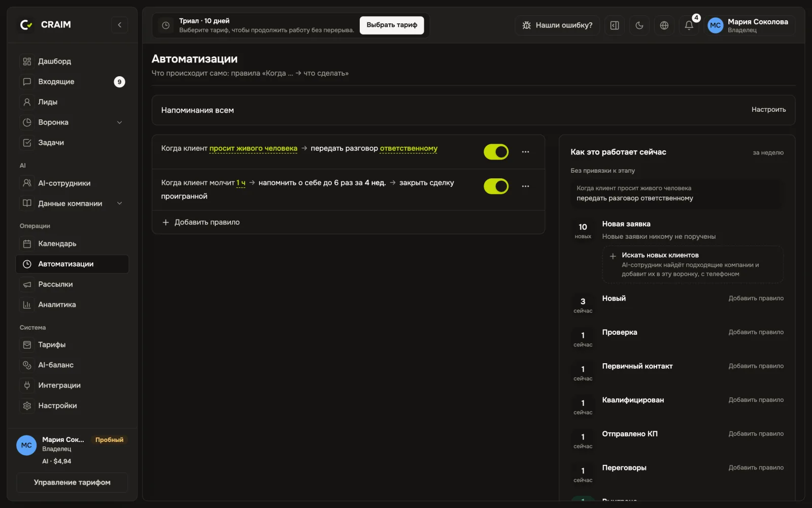Click the Управление тарифом button
812x508 pixels.
pos(72,483)
